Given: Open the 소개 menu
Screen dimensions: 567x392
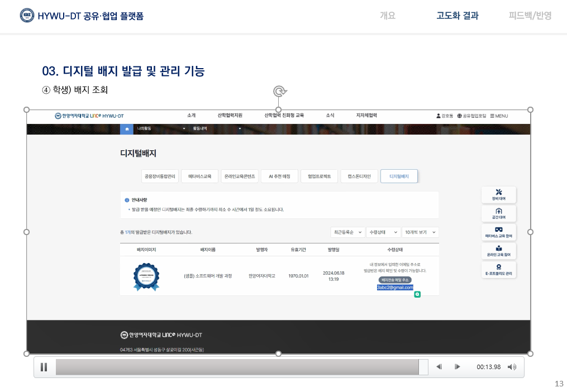Looking at the screenshot, I should (x=191, y=116).
